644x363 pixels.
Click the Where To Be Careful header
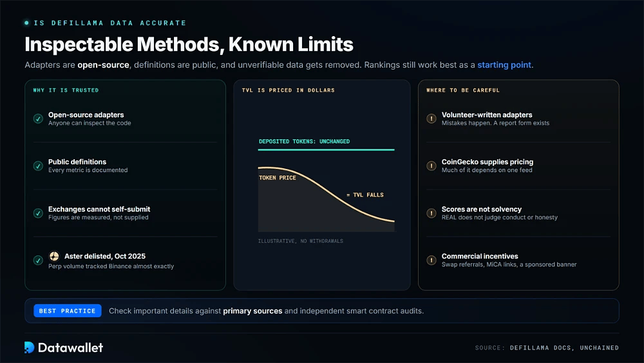[x=463, y=90]
